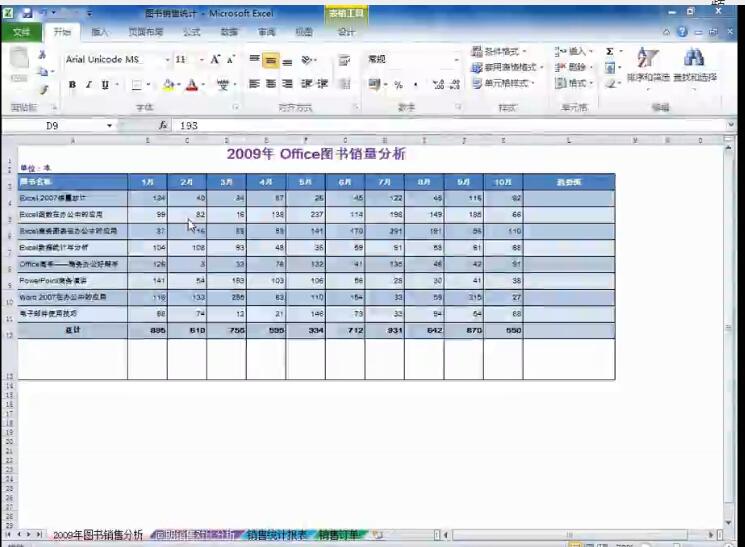Apply the red font color A

pos(192,85)
